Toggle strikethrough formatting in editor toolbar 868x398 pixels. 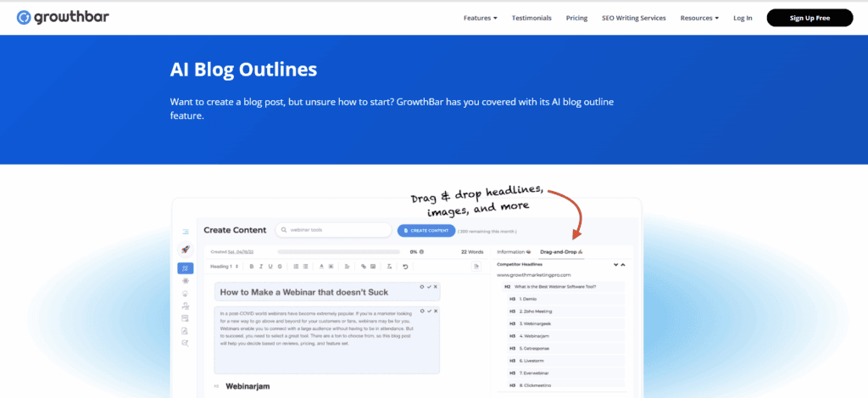click(x=280, y=266)
